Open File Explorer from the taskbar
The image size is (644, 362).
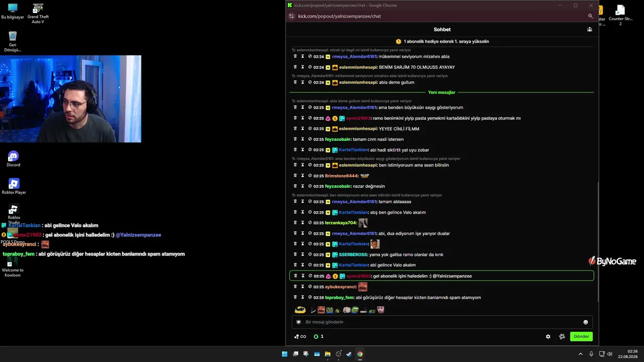point(328,354)
